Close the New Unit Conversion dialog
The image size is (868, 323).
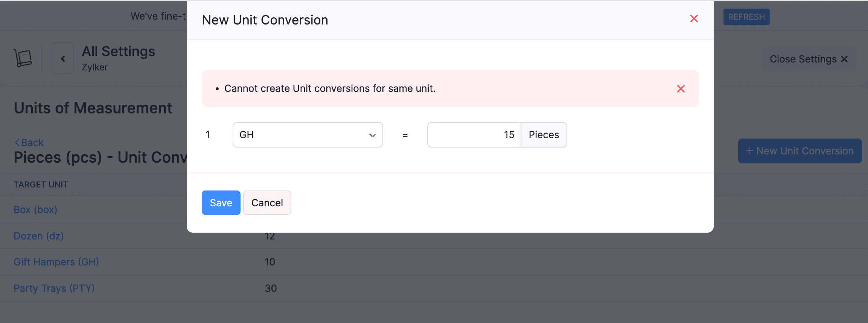tap(694, 18)
